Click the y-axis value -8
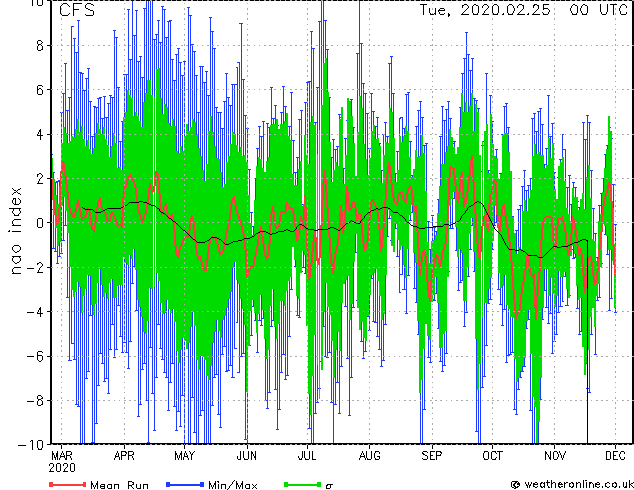 click(x=35, y=401)
